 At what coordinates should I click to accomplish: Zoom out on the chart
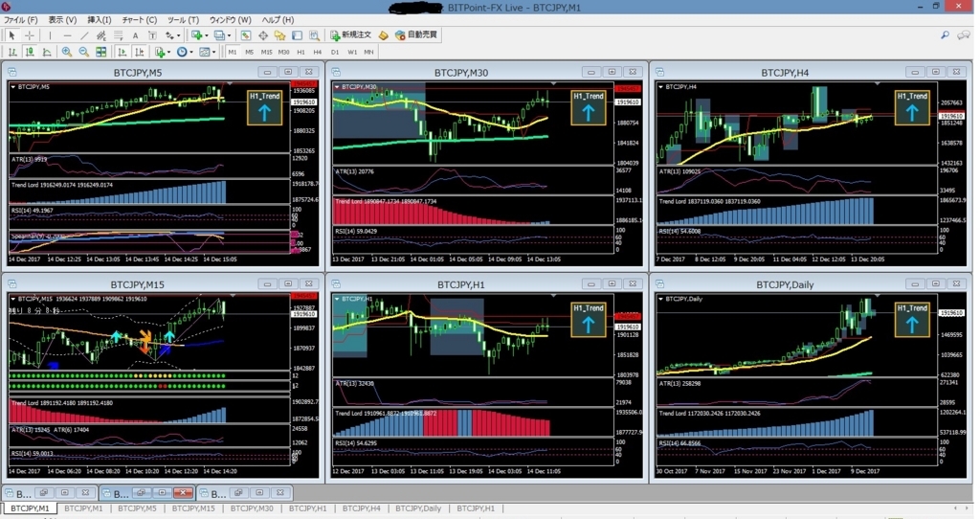pos(84,52)
